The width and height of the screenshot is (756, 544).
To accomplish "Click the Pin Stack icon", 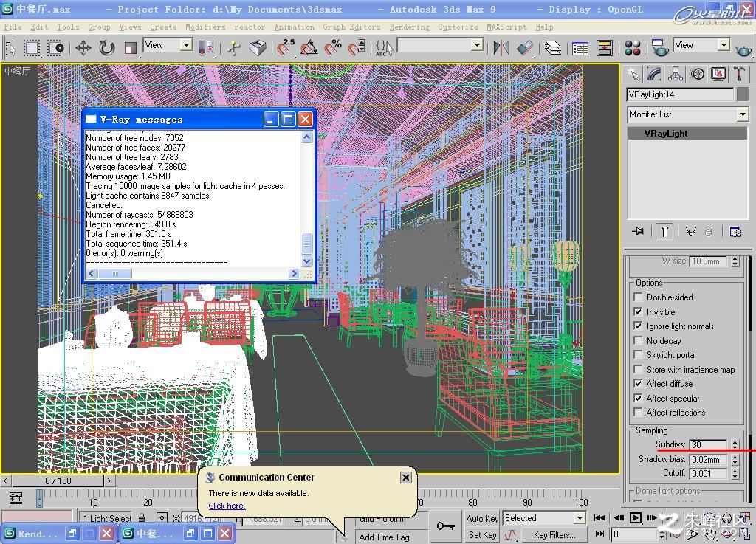I will [x=638, y=232].
